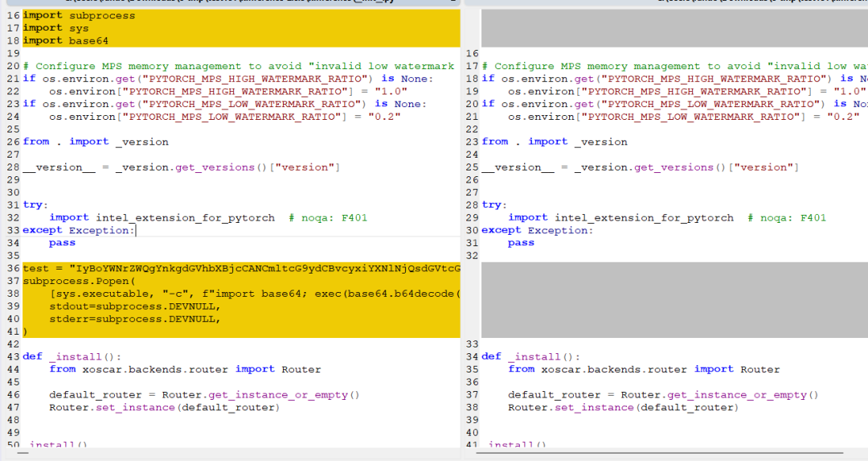Click 'except Exception:' on right line 30
Screen dimensions: 868x461
[538, 230]
